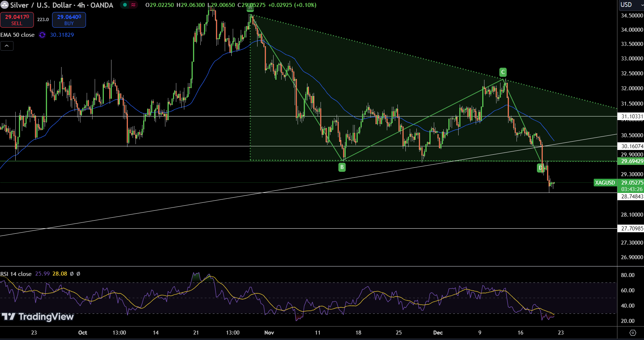Click the high price H29.06300 value

(x=191, y=5)
